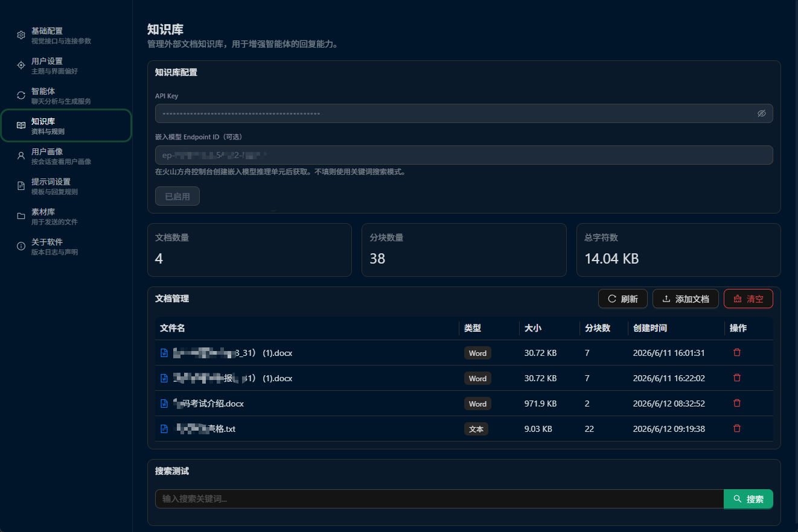The width and height of the screenshot is (798, 532).
Task: Delete the first docx created 16:01:31
Action: tap(736, 352)
